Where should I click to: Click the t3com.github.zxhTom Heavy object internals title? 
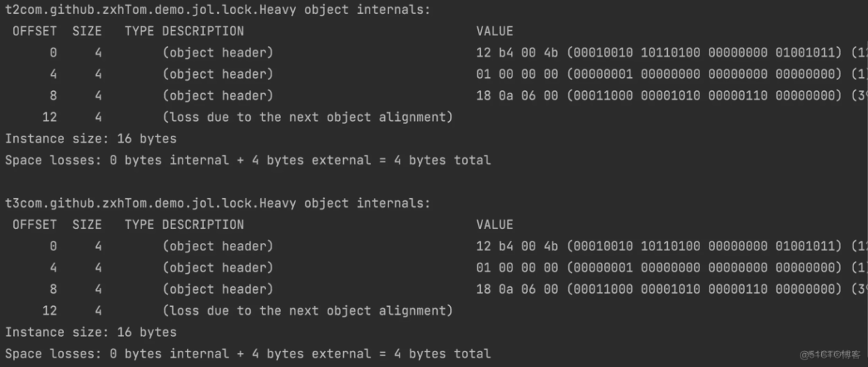pyautogui.click(x=218, y=203)
